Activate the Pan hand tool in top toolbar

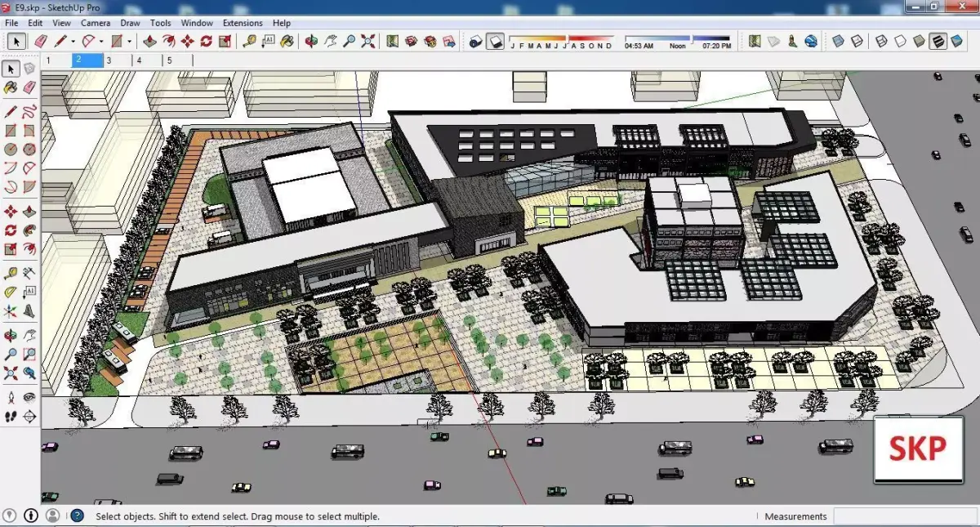click(x=330, y=41)
